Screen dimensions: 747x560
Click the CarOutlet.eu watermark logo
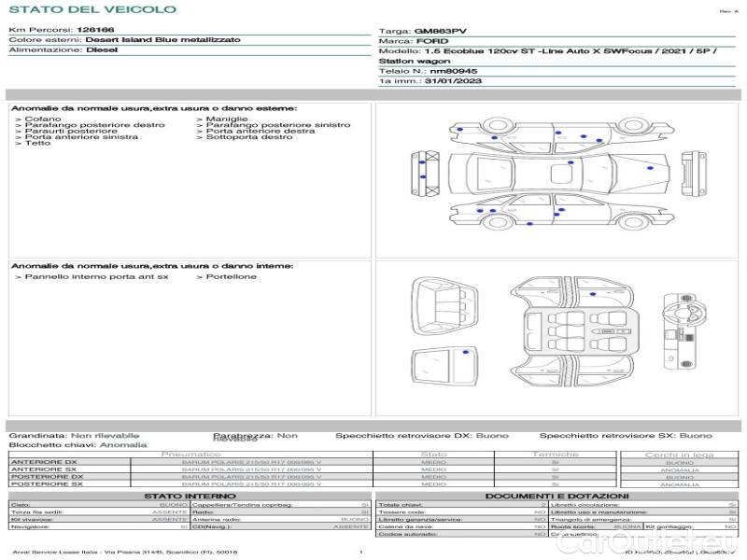click(647, 540)
